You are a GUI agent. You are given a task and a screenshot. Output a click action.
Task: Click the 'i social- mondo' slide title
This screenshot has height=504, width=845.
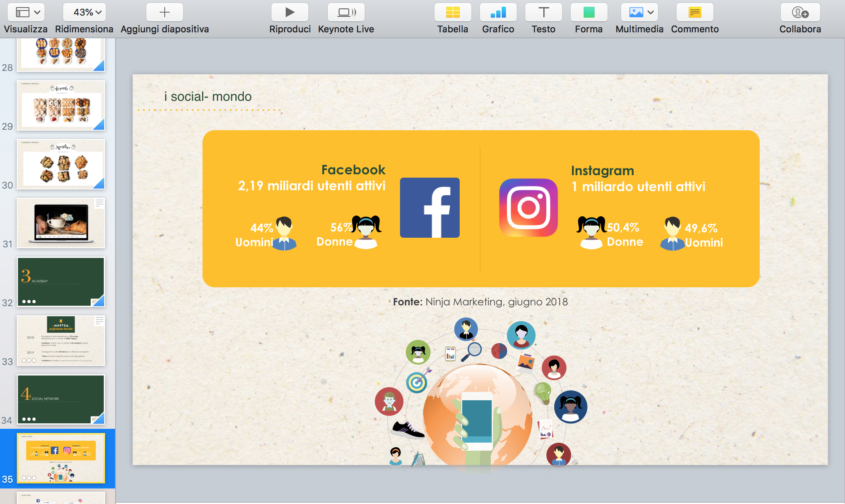point(208,97)
